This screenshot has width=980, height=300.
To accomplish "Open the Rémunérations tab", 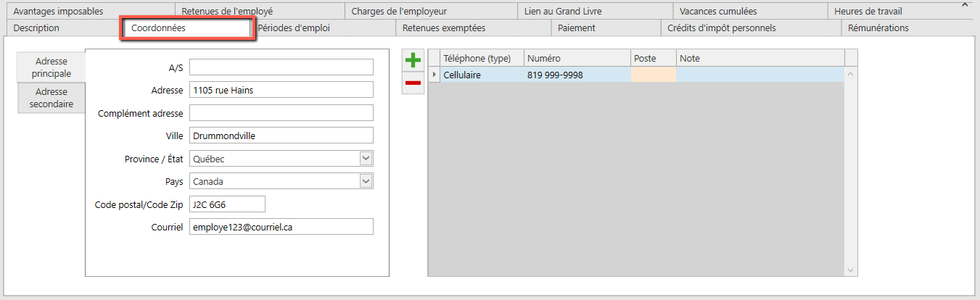I will pyautogui.click(x=907, y=28).
